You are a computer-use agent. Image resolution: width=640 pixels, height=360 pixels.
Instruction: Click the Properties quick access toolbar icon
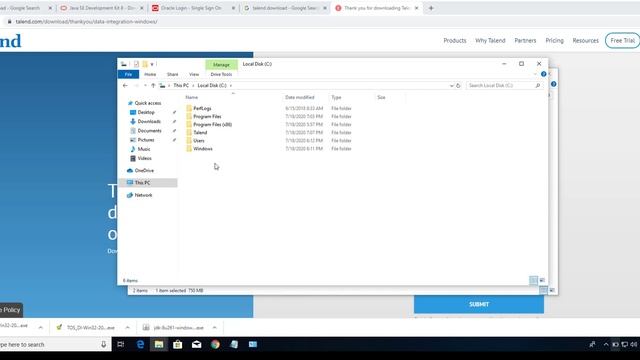(136, 64)
